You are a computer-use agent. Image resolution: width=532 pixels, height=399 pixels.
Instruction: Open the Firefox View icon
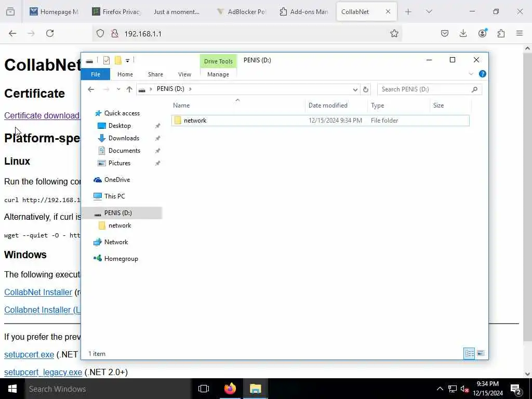(10, 11)
